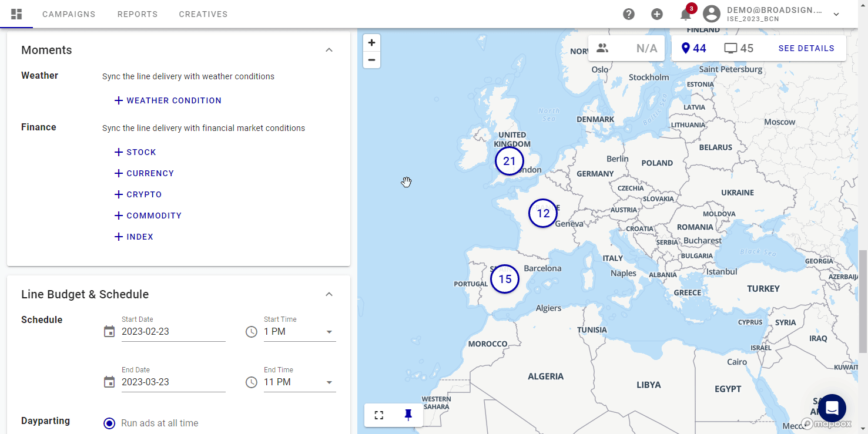Add a Weather Condition moment
This screenshot has width=868, height=434.
coord(168,100)
